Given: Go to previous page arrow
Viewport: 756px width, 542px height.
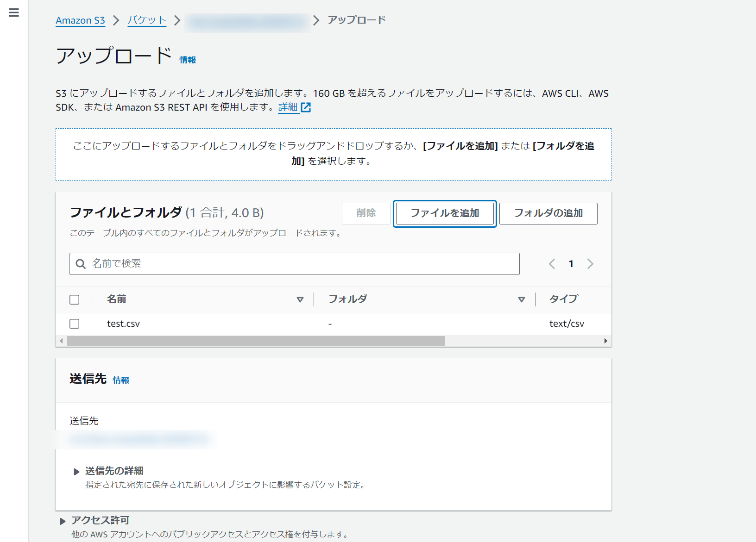Looking at the screenshot, I should [552, 264].
